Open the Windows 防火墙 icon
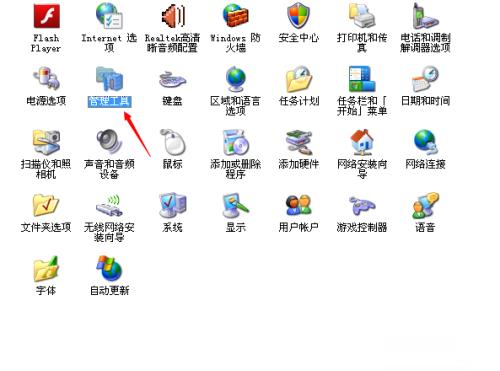 [x=235, y=15]
